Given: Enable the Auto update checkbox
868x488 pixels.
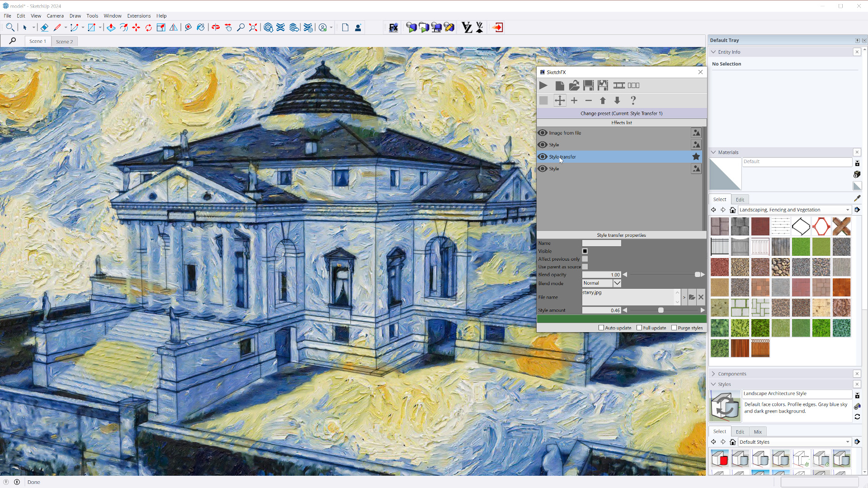Looking at the screenshot, I should tap(601, 328).
